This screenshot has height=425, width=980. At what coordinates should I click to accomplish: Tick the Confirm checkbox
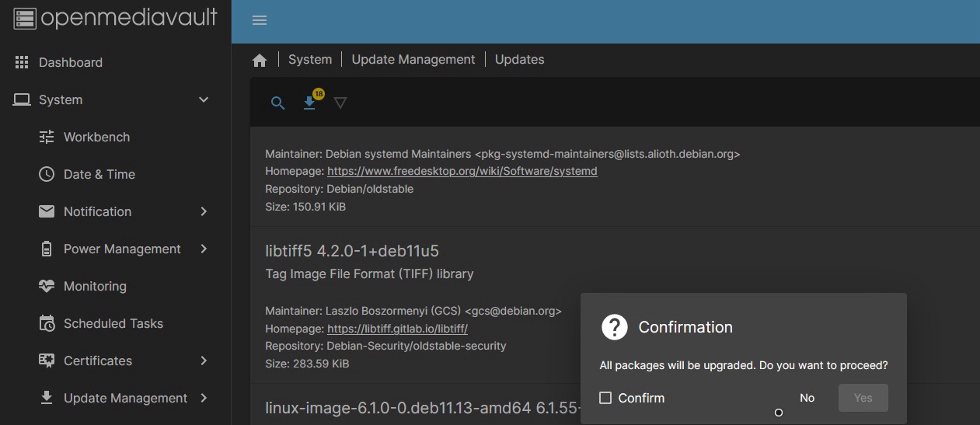[x=605, y=398]
